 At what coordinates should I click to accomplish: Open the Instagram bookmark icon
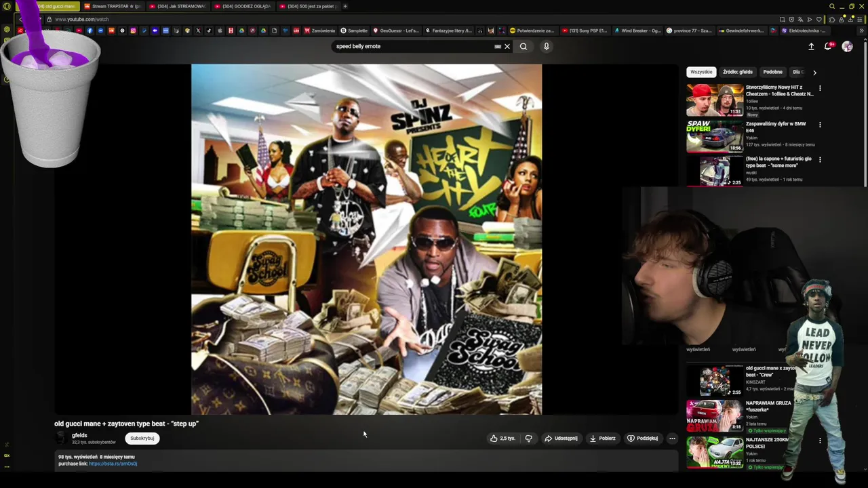133,30
